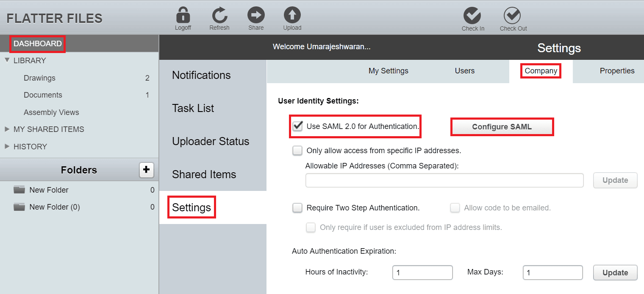Screen dimensions: 644x294
Task: Expand the HISTORY section
Action: click(8, 146)
